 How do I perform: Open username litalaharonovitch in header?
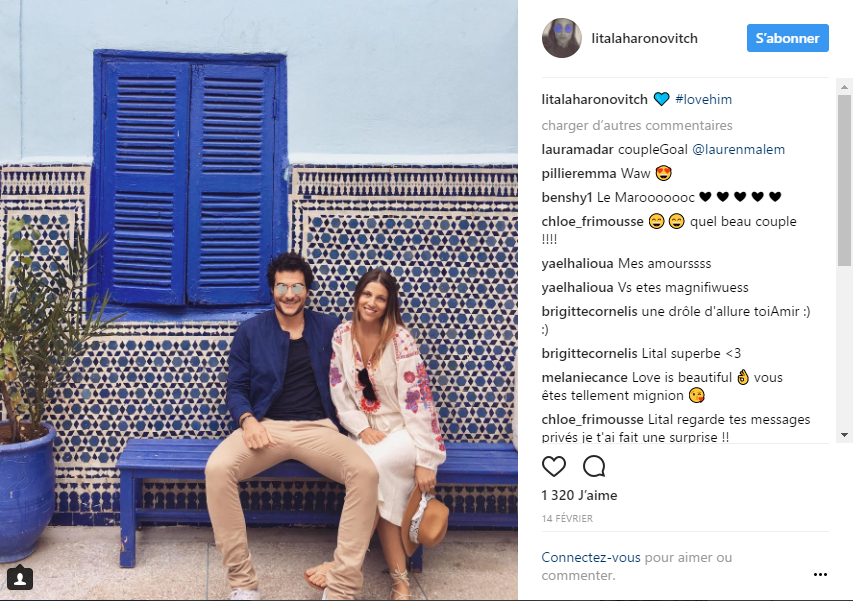click(x=645, y=39)
